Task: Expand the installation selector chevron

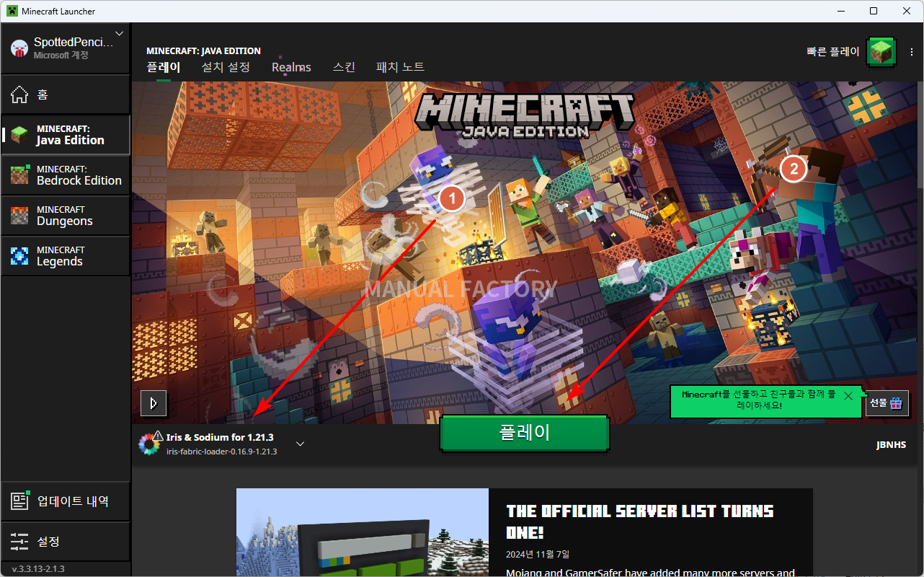Action: tap(301, 444)
